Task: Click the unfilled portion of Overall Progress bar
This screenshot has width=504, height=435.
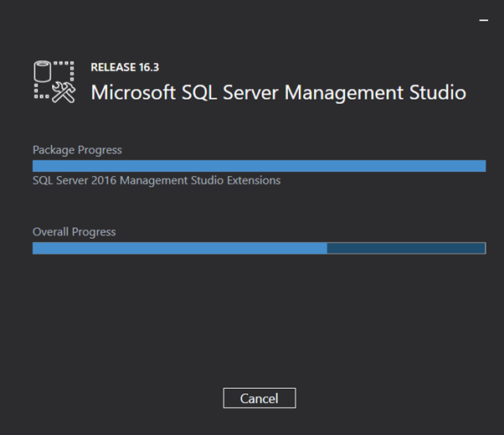Action: click(x=406, y=248)
